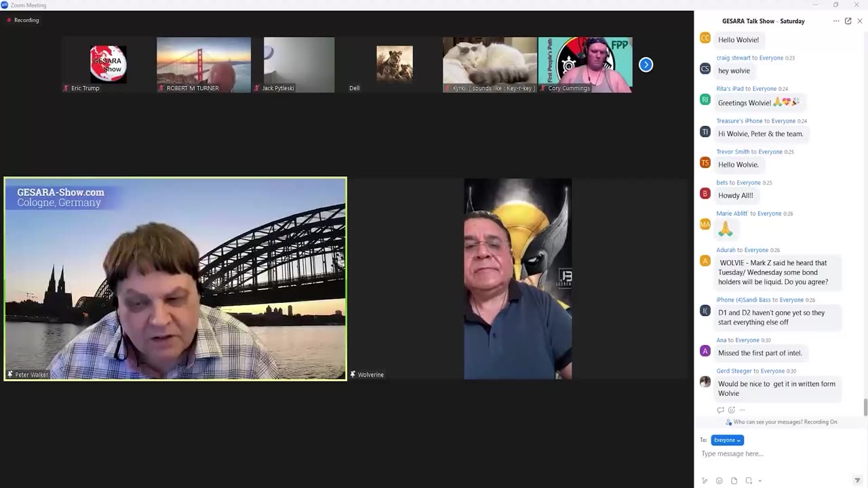Click 'Hi Wolvie, Peter & the team.' message
Image resolution: width=868 pixels, height=488 pixels.
tap(761, 134)
